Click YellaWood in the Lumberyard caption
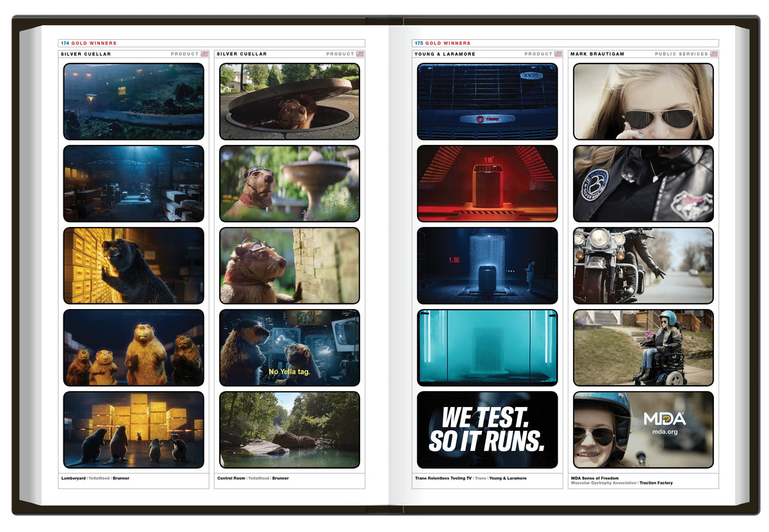Viewport: 769px width, 532px height. pos(99,478)
